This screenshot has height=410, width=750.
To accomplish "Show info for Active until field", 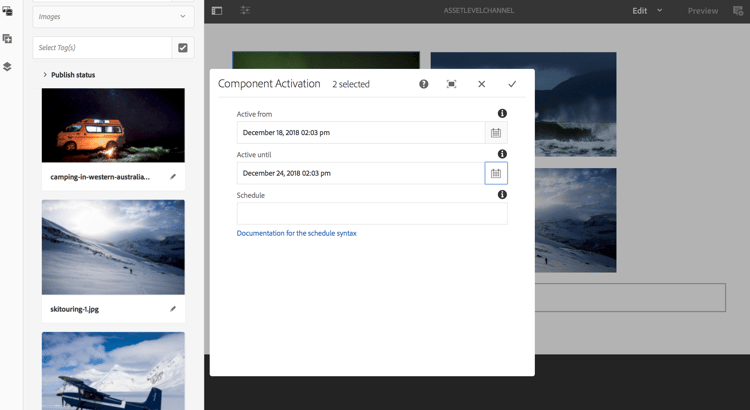I will (502, 154).
